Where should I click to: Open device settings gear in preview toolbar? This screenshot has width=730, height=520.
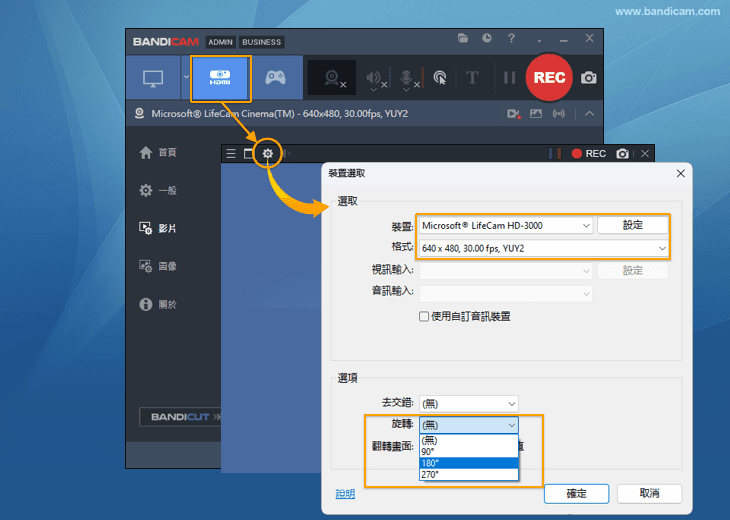[x=268, y=154]
